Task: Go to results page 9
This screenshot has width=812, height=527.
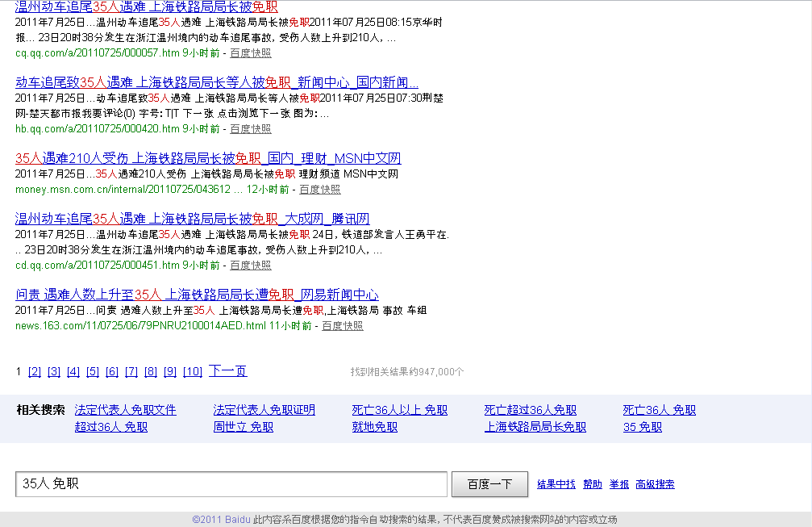Action: pos(170,371)
